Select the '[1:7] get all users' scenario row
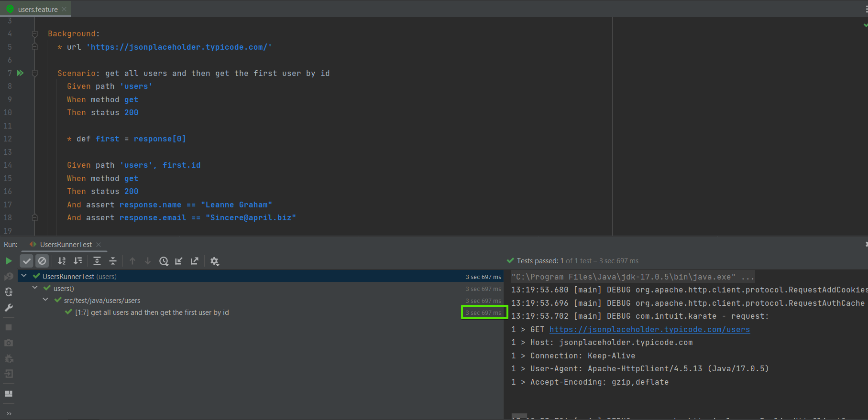The width and height of the screenshot is (868, 420). coord(260,312)
